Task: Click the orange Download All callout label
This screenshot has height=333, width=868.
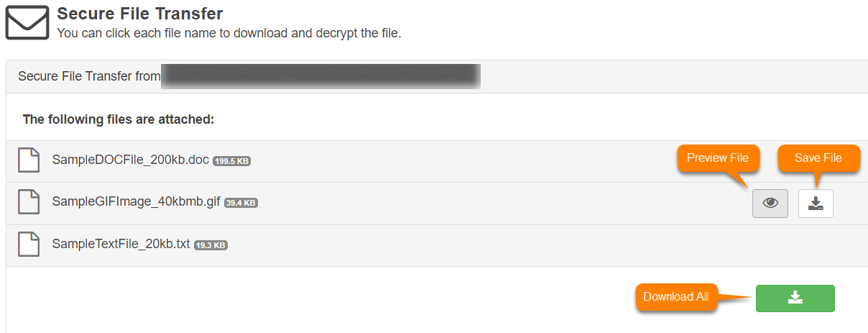Action: 675,296
